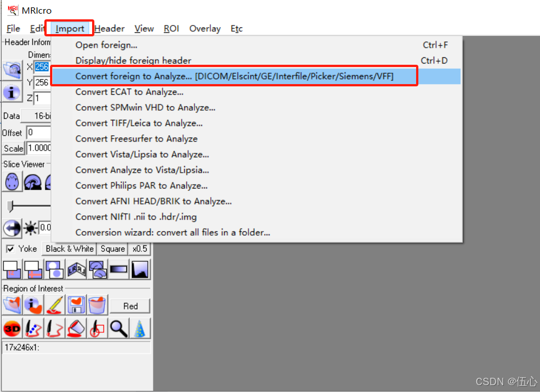540x392 pixels.
Task: Select the axial slice view icon
Action: (13, 181)
